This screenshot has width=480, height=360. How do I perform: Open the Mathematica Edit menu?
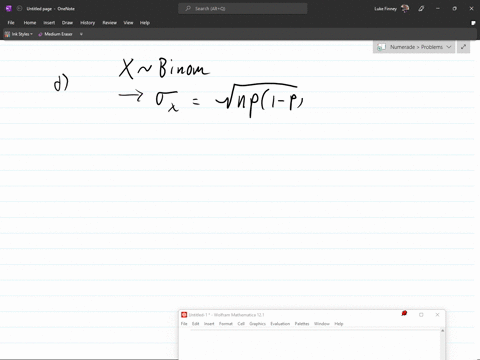(x=195, y=324)
